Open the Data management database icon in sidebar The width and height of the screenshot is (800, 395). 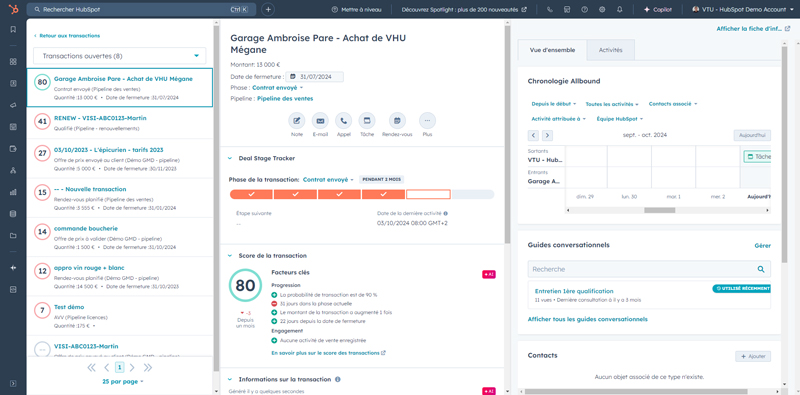pos(13,214)
